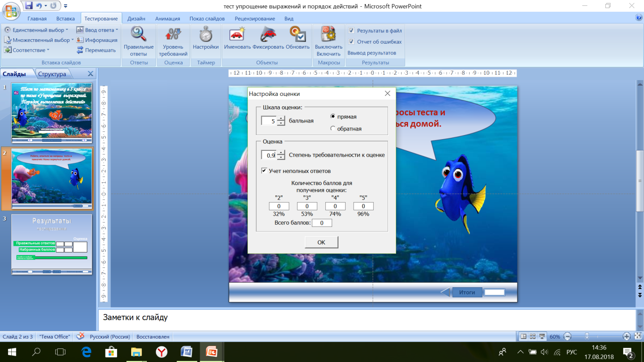The height and width of the screenshot is (362, 644).
Task: Decrease the strictness degree spinner
Action: (x=281, y=157)
